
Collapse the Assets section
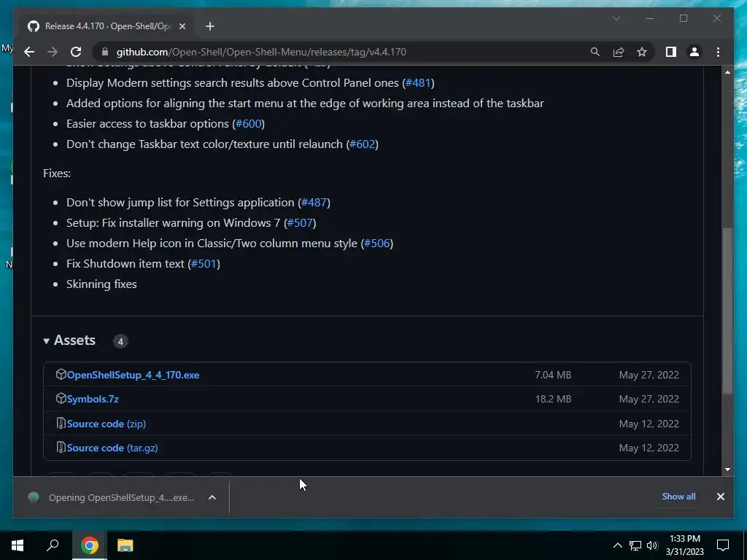[69, 341]
